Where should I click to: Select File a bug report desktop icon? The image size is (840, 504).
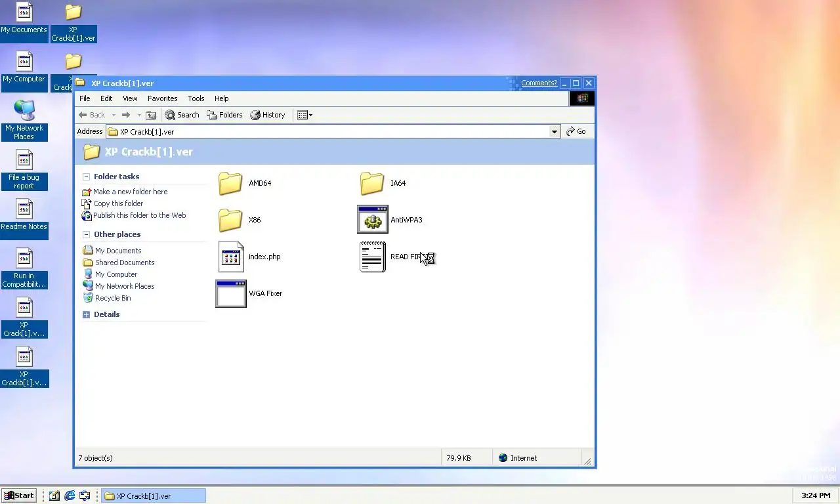[x=24, y=160]
